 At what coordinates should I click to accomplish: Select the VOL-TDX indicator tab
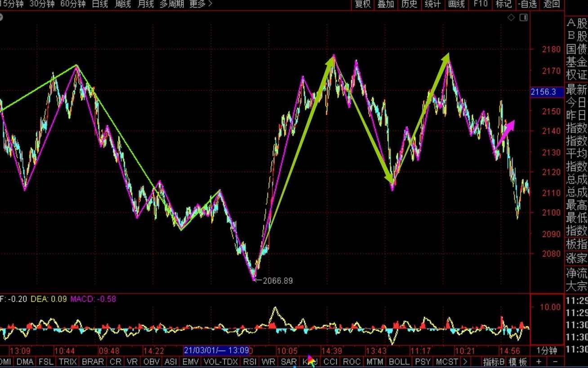[x=221, y=362]
